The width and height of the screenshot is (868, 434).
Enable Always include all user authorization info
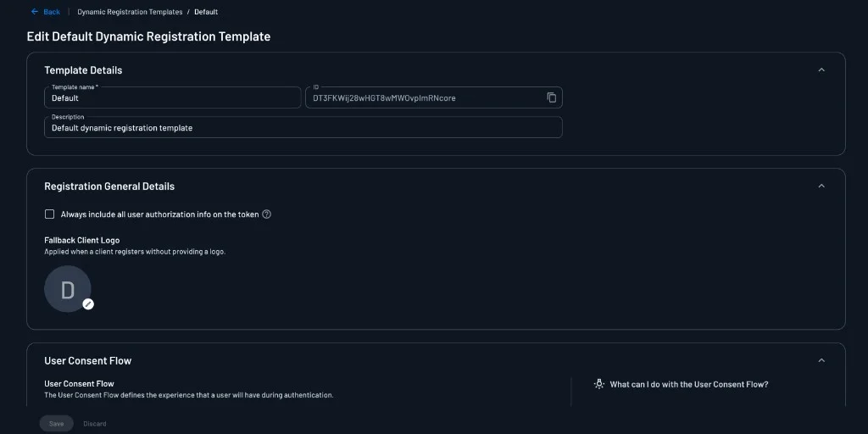(x=49, y=214)
